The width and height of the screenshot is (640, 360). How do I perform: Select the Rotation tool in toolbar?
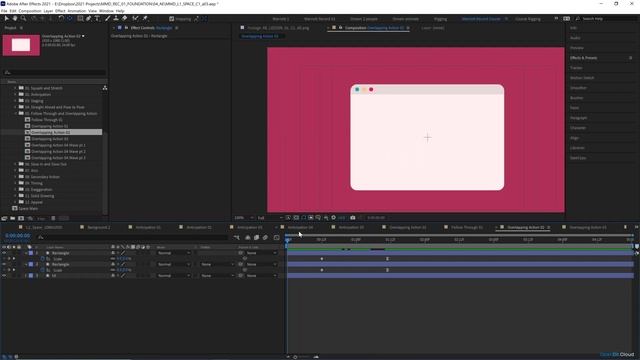(x=62, y=18)
